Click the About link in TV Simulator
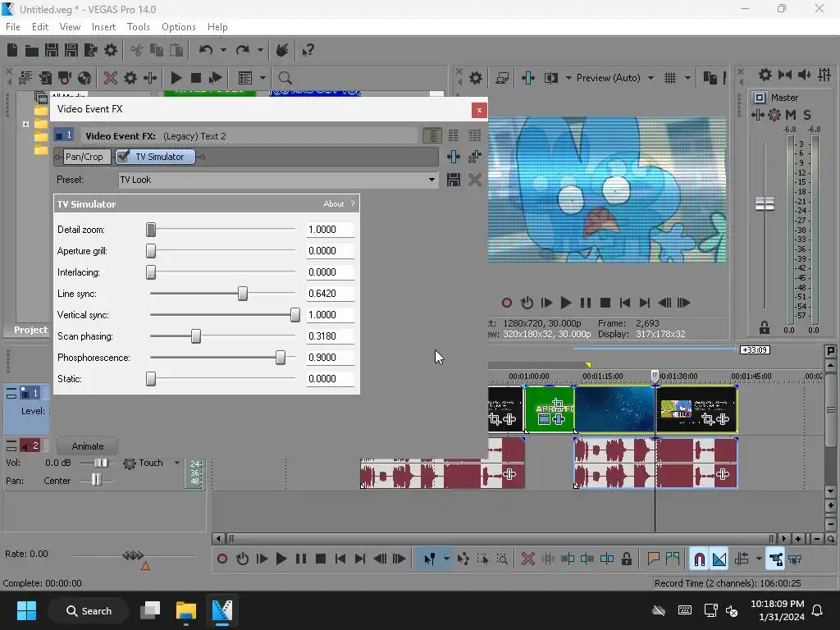840x630 pixels. click(x=333, y=204)
